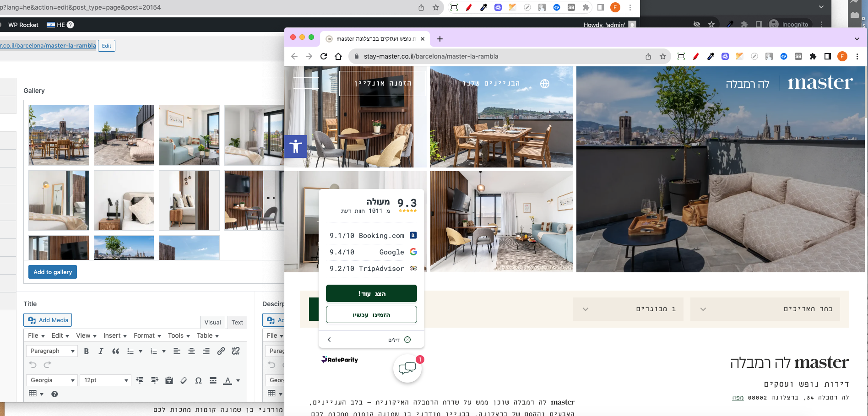Open the Georgia font family dropdown in Title editor
This screenshot has height=416, width=868.
(52, 380)
